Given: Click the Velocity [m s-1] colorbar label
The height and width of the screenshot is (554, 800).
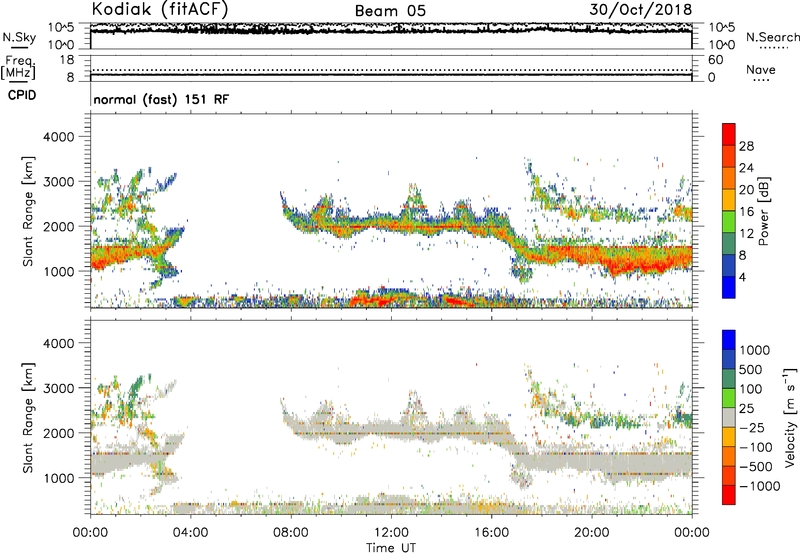Looking at the screenshot, I should (790, 417).
